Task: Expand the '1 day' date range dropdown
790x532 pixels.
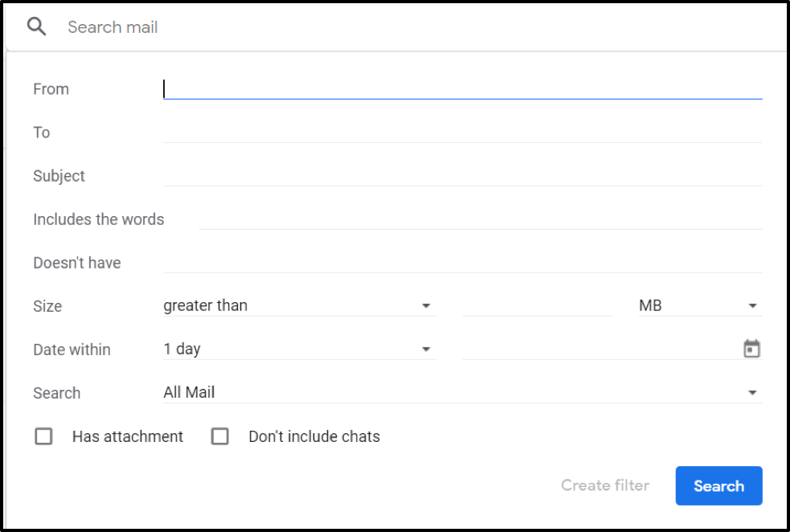Action: pos(298,349)
